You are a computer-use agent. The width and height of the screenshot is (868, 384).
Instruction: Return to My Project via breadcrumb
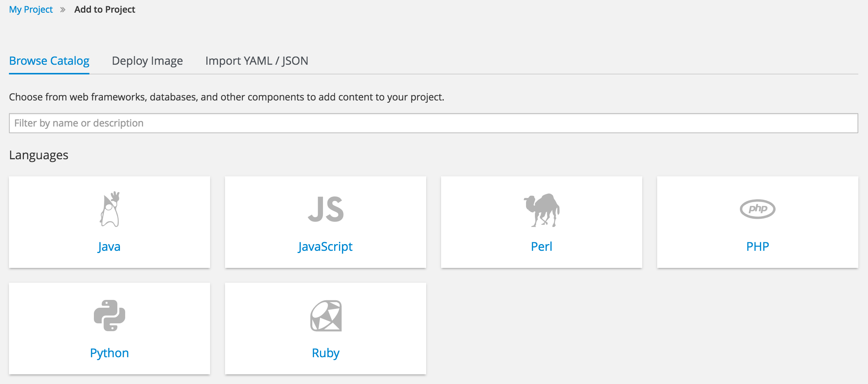(x=31, y=10)
